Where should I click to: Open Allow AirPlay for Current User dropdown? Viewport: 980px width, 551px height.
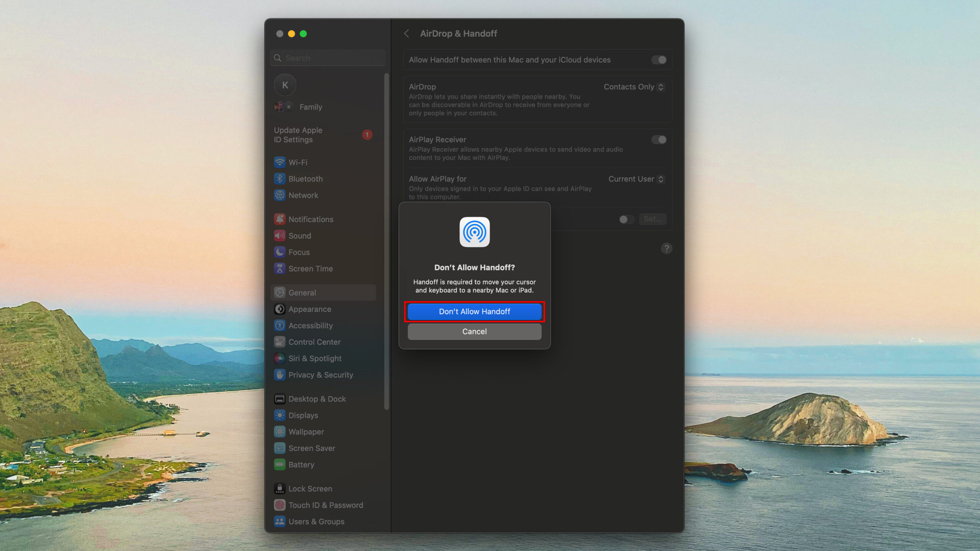pos(636,179)
